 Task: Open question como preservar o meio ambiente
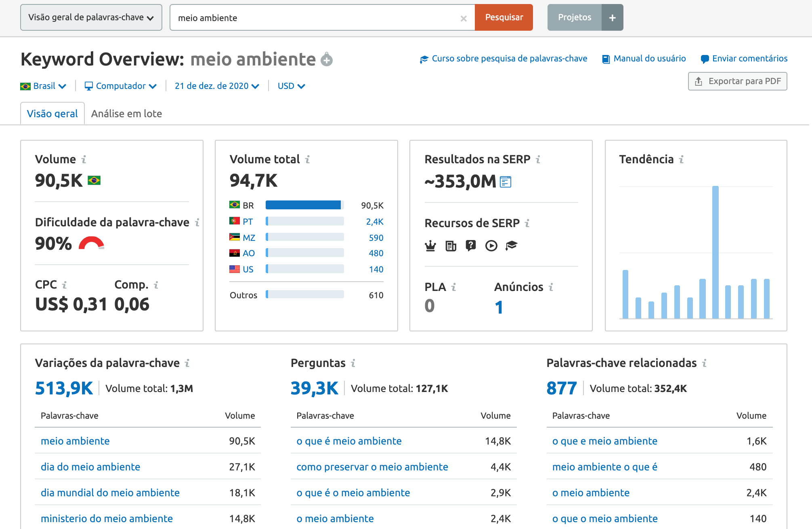(372, 467)
